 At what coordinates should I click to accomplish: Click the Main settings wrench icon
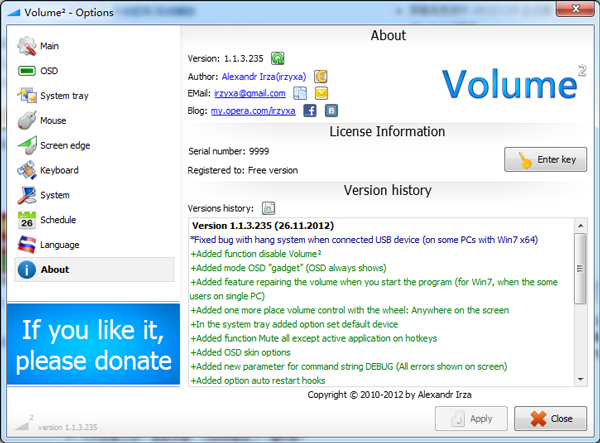[x=26, y=46]
